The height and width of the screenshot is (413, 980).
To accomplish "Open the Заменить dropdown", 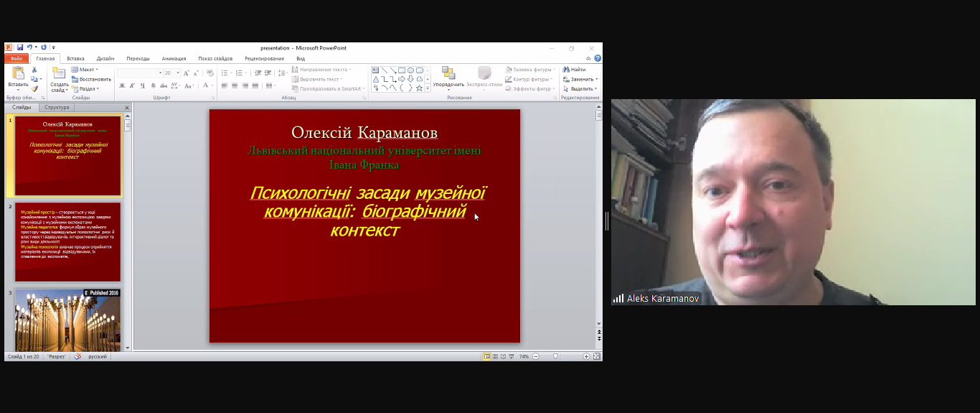I will (580, 79).
